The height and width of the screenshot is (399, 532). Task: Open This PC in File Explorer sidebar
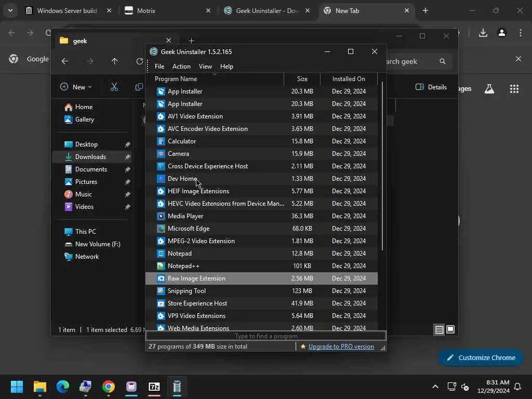(x=80, y=232)
